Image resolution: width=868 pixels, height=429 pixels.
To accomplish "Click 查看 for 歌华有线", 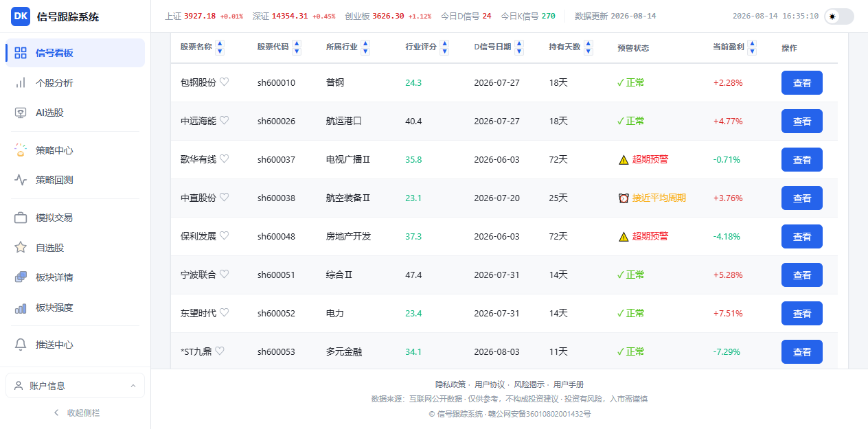I will click(x=802, y=159).
